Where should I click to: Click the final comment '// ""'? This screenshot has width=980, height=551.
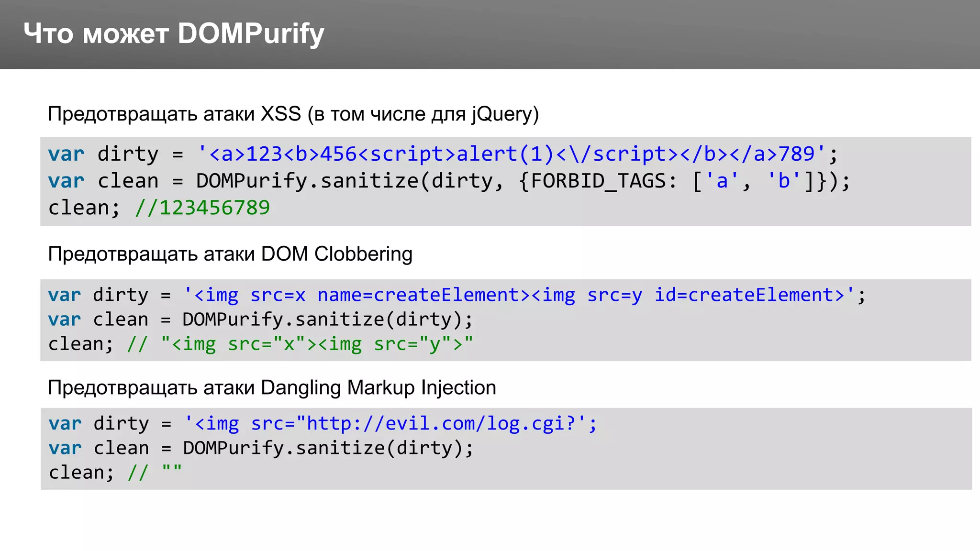[x=155, y=473]
